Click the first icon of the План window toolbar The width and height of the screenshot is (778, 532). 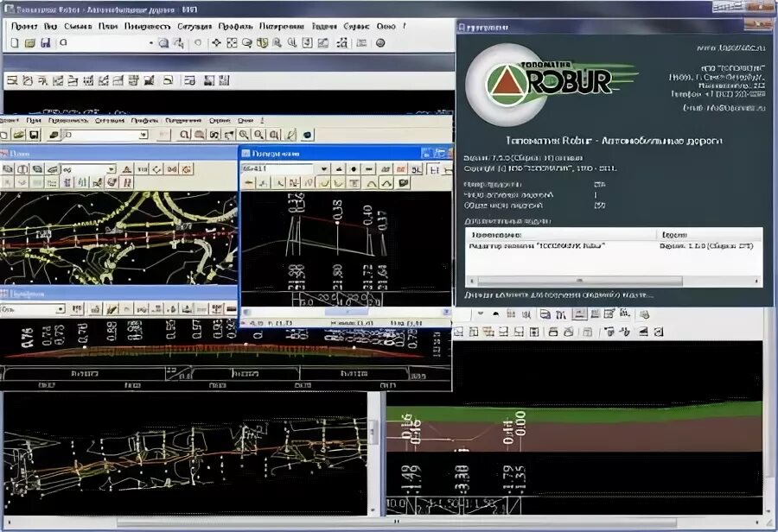(8, 169)
